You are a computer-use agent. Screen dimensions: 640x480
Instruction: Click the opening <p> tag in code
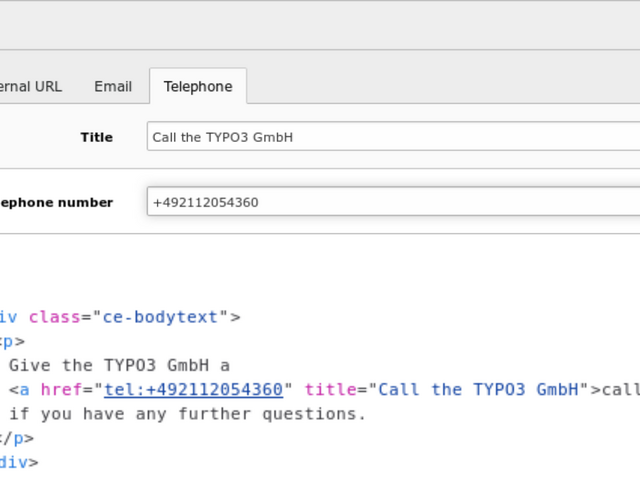[x=12, y=341]
